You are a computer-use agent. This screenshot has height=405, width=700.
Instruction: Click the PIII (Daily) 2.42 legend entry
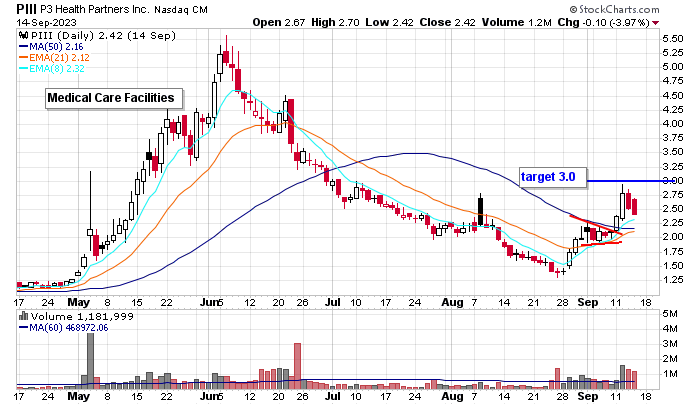pos(103,35)
